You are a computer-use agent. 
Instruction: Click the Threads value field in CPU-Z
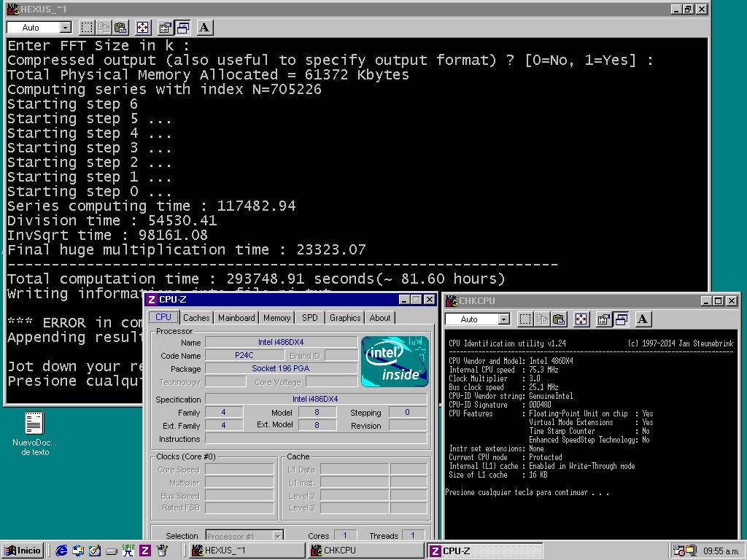413,536
